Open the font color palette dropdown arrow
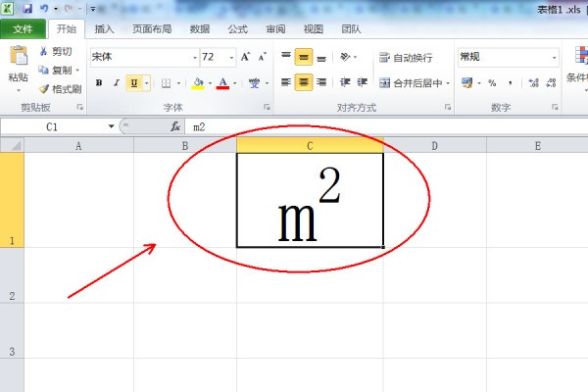588x392 pixels. (x=235, y=83)
